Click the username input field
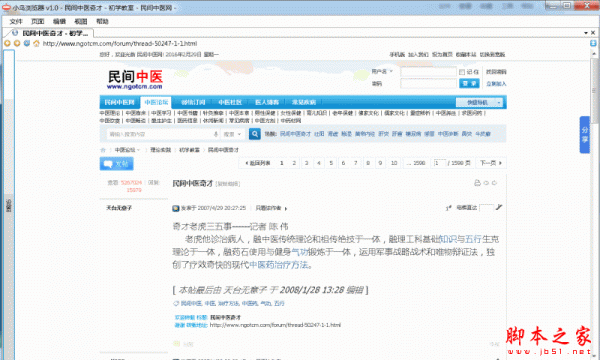 click(429, 72)
